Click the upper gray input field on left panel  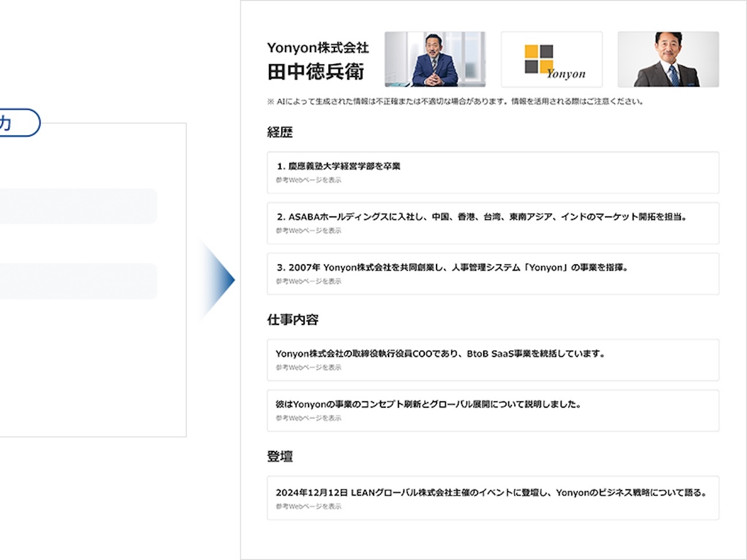tap(79, 206)
